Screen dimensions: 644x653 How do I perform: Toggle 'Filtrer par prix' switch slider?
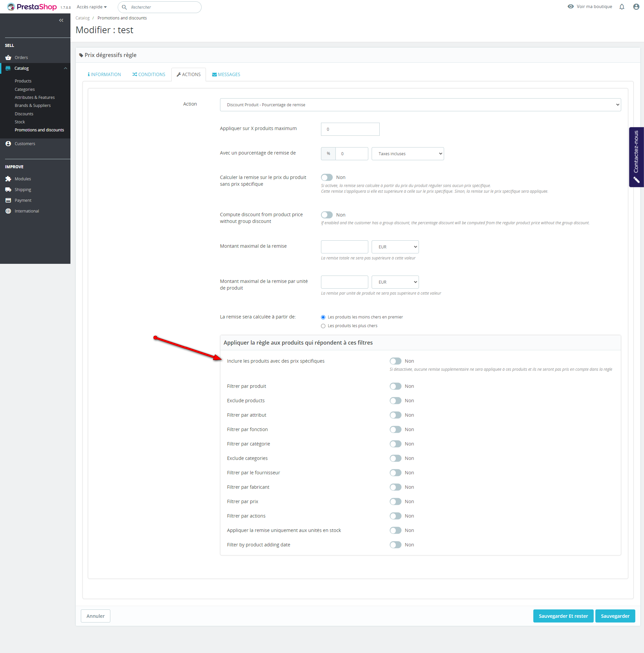pos(395,501)
